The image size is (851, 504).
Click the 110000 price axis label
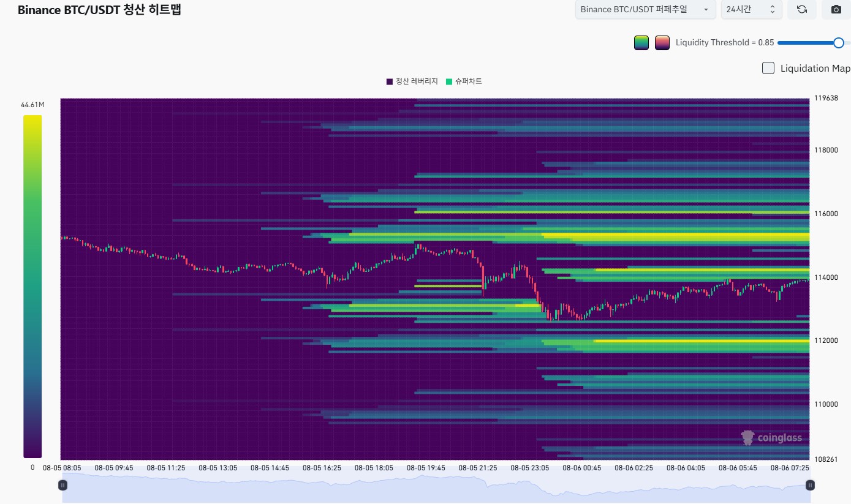(x=825, y=404)
